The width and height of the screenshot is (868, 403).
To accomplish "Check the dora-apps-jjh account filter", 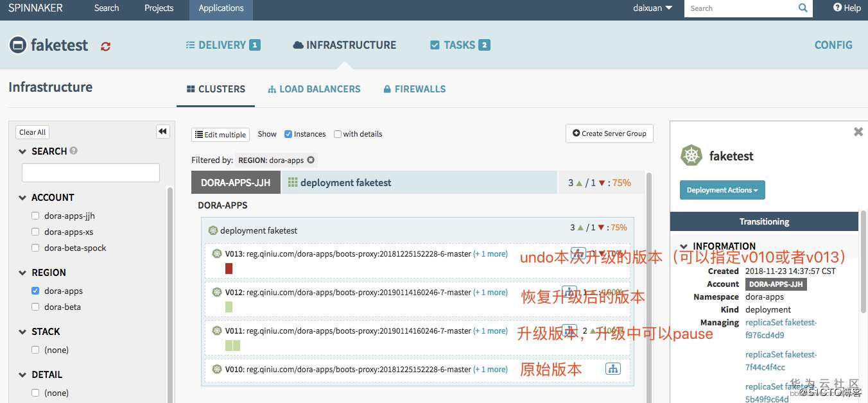I will tap(36, 216).
